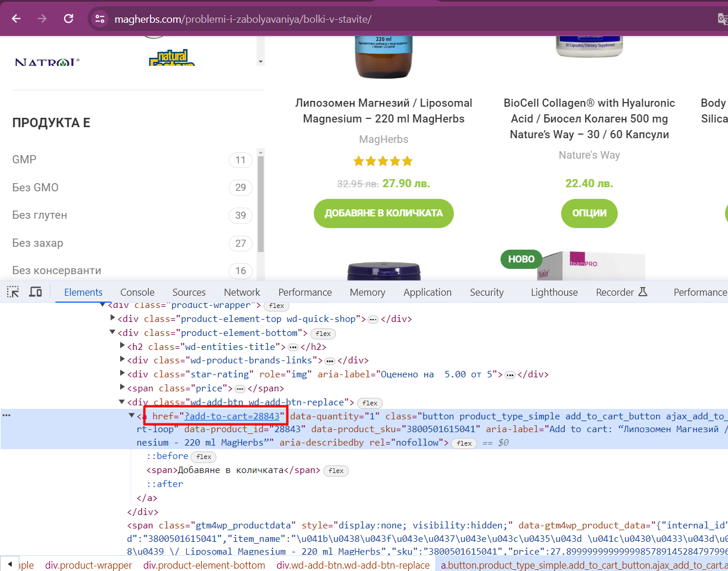Open the Sources tab
728x571 pixels.
(x=189, y=292)
